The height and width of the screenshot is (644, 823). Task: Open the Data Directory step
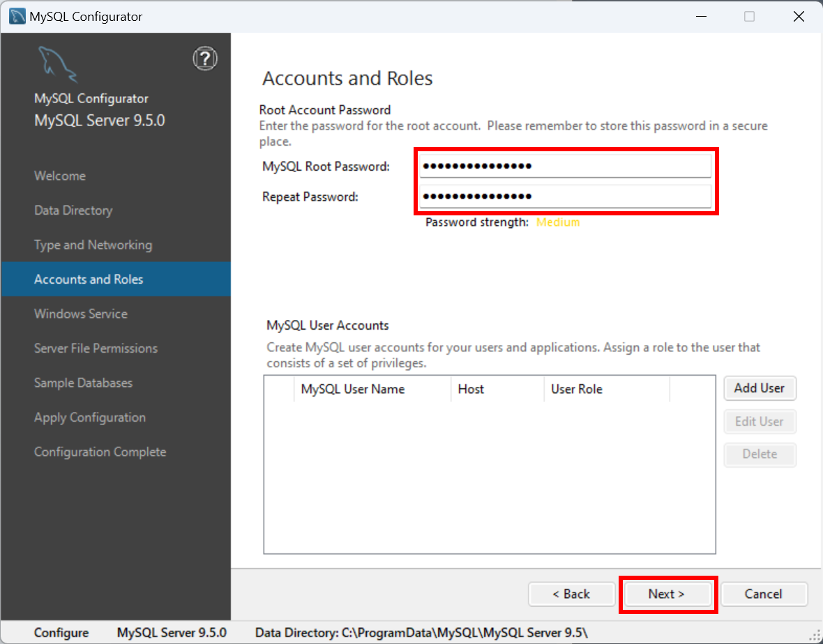click(73, 210)
